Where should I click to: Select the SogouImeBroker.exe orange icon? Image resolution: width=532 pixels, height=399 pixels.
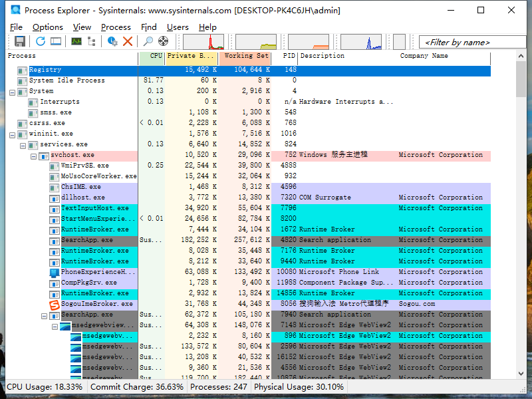point(55,305)
